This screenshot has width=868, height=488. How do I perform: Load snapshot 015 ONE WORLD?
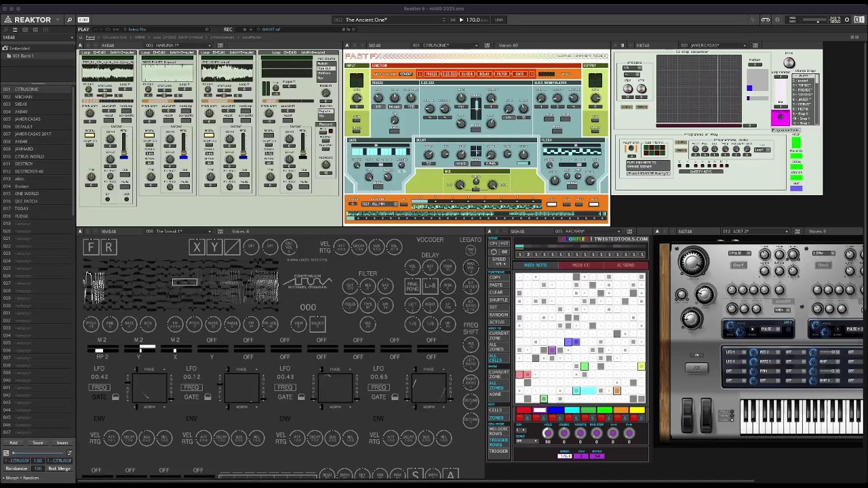pyautogui.click(x=37, y=194)
